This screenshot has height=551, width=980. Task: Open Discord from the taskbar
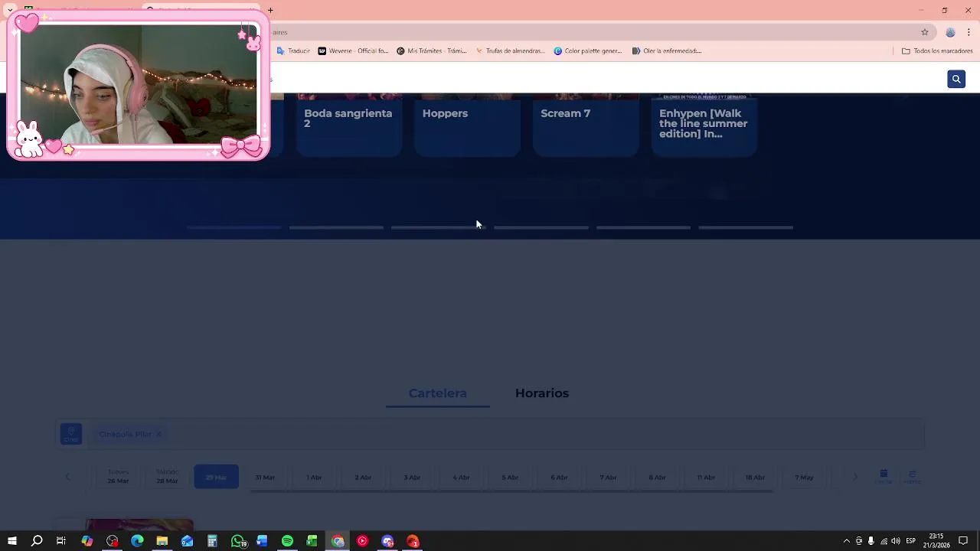pyautogui.click(x=387, y=541)
